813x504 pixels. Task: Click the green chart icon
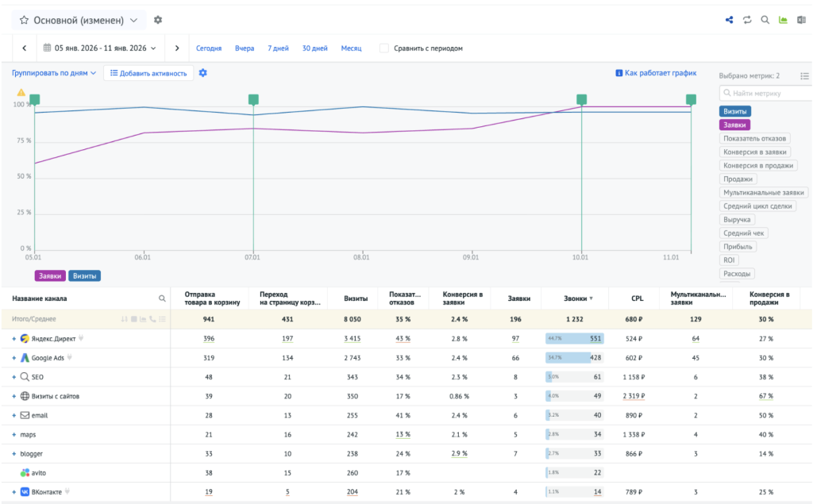(x=783, y=20)
